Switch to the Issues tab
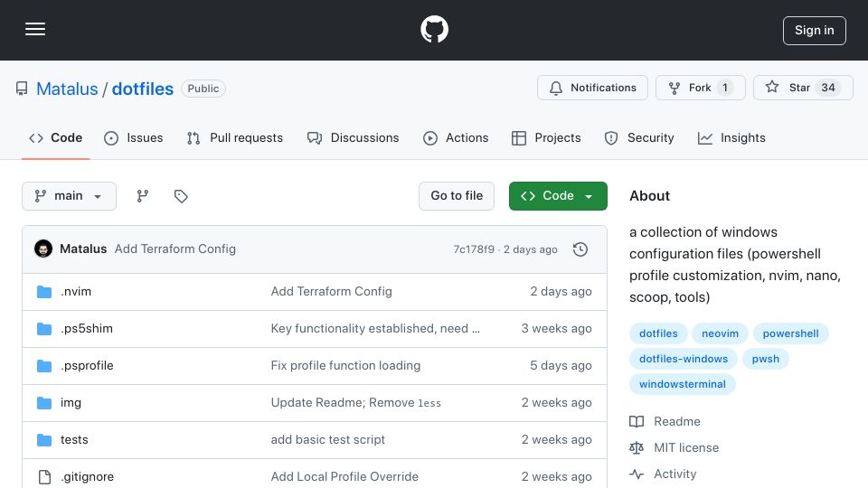The height and width of the screenshot is (488, 868). click(134, 137)
